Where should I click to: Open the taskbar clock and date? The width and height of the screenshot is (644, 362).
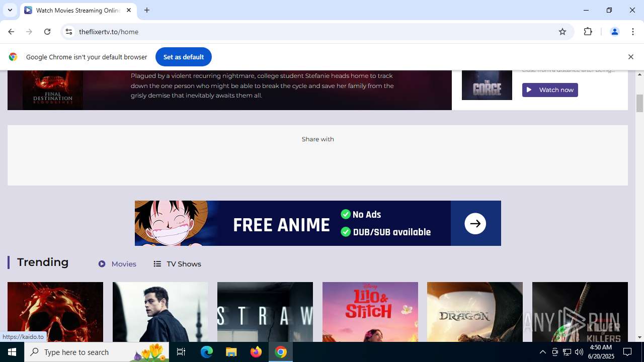(601, 352)
